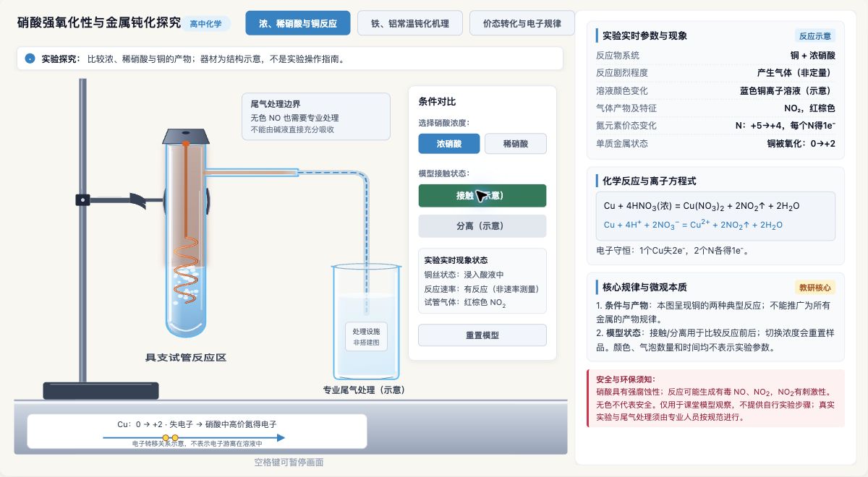
Task: Click the 空格键可暂停画面 hint
Action: pyautogui.click(x=289, y=462)
